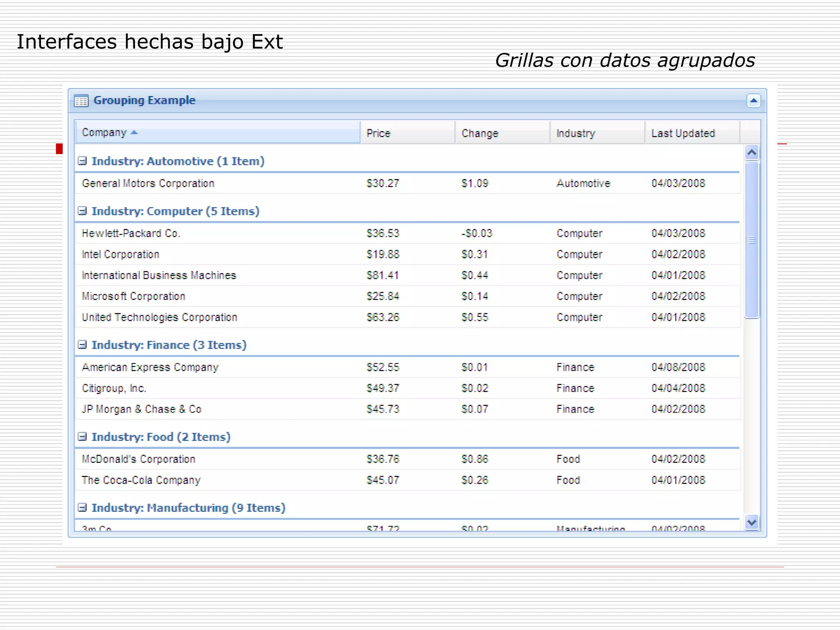Select the Intel Corporation row
This screenshot has height=630, width=840.
[x=408, y=254]
